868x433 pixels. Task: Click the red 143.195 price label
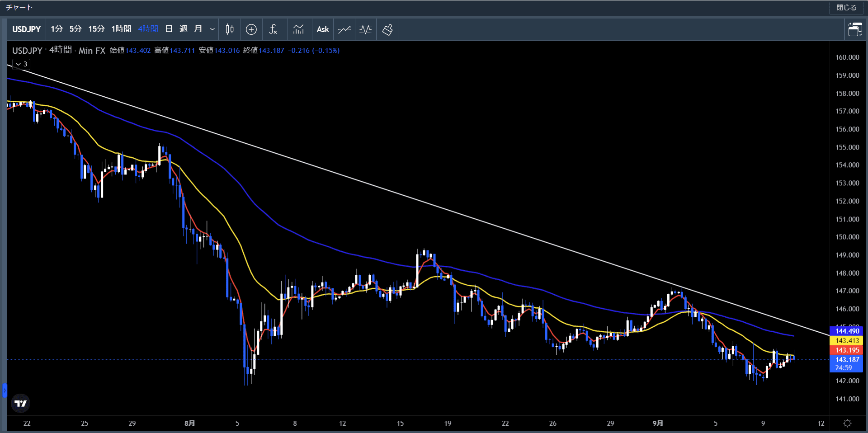(x=847, y=350)
